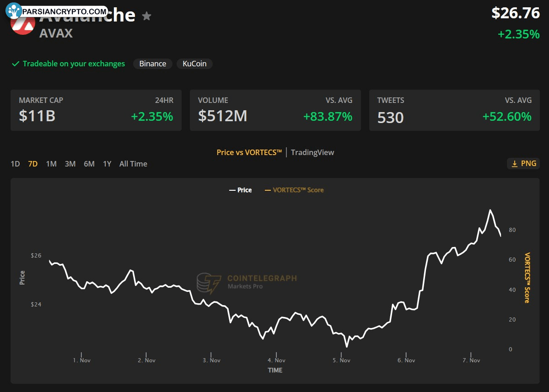Select the 7D time range
The width and height of the screenshot is (549, 392).
coord(32,164)
